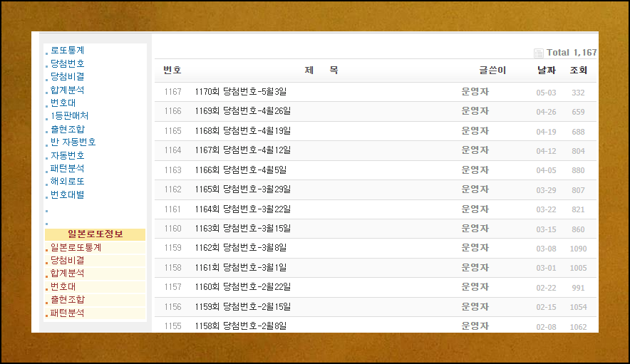
Task: Click view count 804
Action: click(x=578, y=151)
